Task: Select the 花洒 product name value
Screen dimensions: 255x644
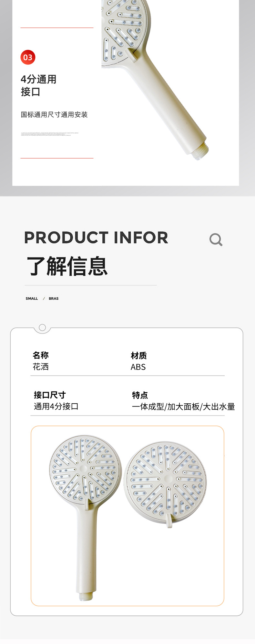Action: click(41, 367)
